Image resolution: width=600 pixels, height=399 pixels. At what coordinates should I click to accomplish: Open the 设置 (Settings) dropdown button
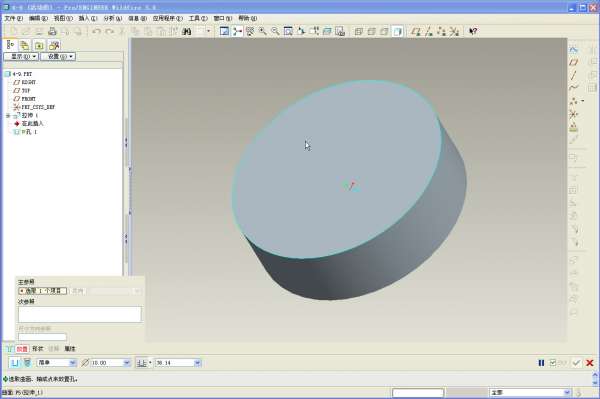[58, 57]
